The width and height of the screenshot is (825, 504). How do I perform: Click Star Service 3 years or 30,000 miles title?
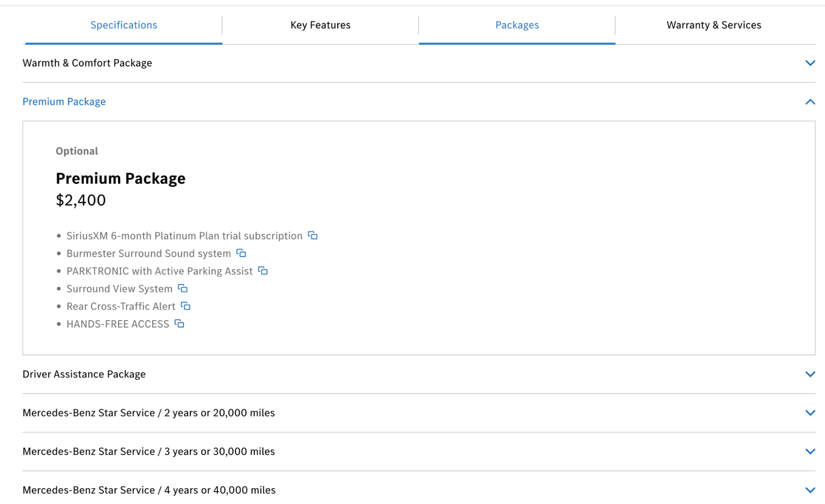(x=149, y=451)
